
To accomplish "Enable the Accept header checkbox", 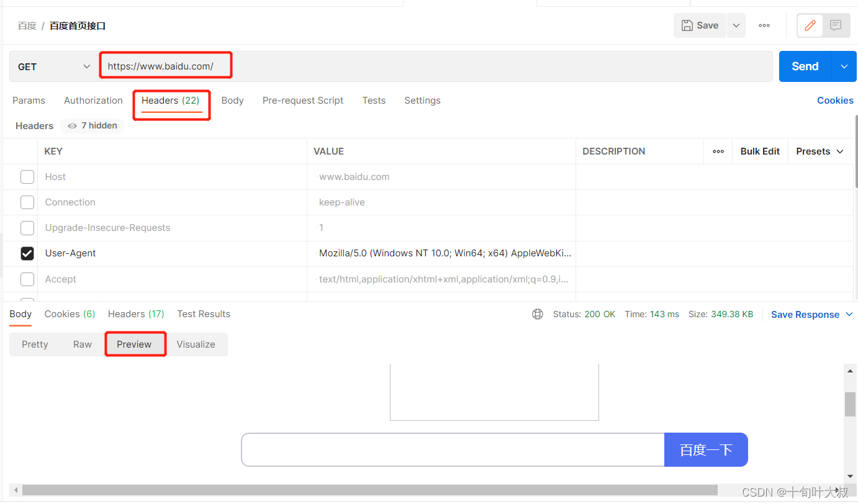I will 27,279.
